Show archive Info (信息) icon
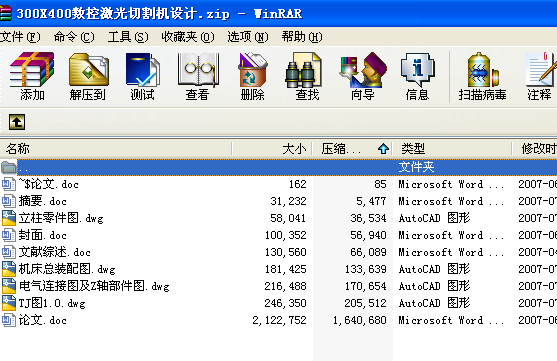 pyautogui.click(x=417, y=70)
